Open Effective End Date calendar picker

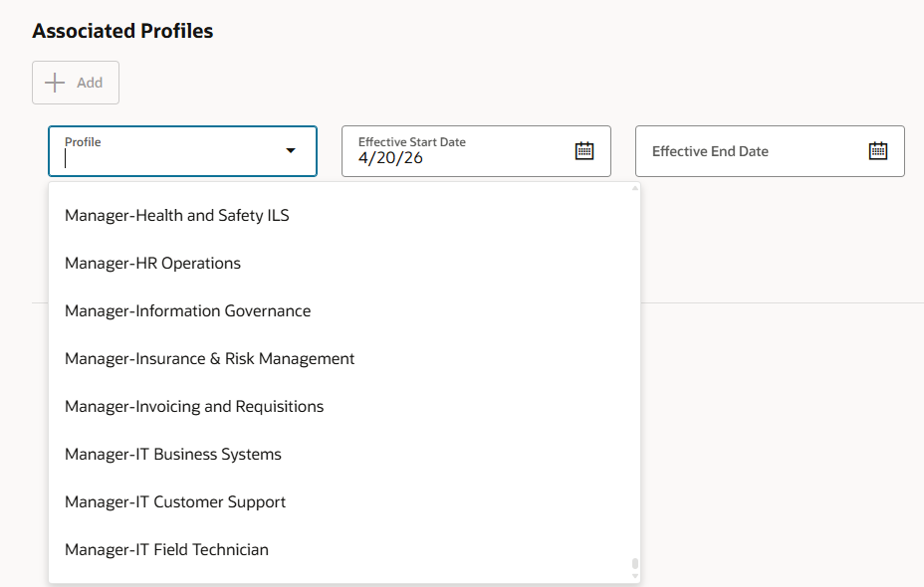[878, 150]
